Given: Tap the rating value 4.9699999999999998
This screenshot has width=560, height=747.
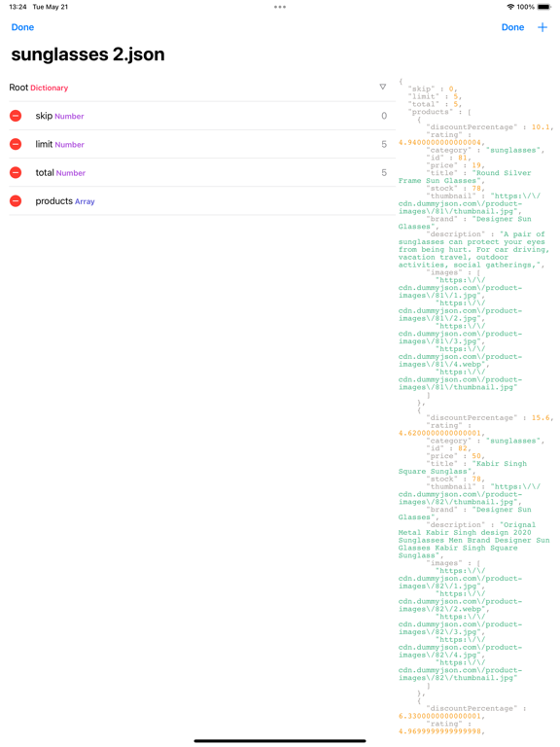Looking at the screenshot, I should coord(440,731).
